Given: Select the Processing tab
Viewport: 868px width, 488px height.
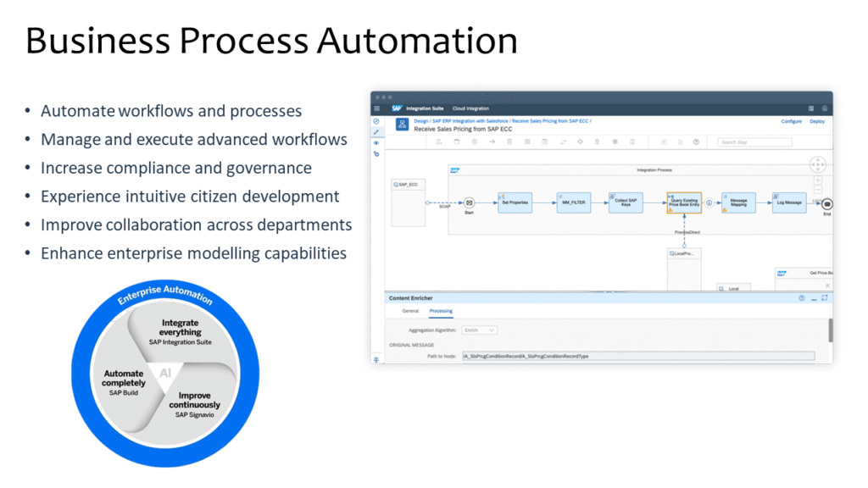Looking at the screenshot, I should (441, 311).
